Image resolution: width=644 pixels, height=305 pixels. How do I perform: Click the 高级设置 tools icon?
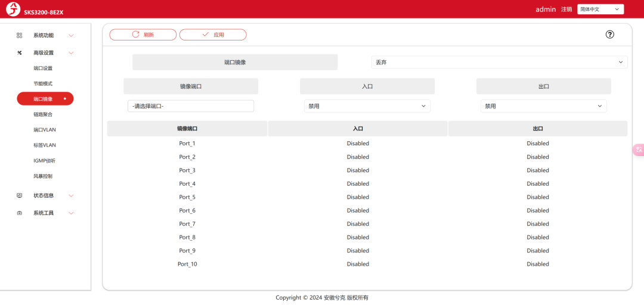pos(19,52)
